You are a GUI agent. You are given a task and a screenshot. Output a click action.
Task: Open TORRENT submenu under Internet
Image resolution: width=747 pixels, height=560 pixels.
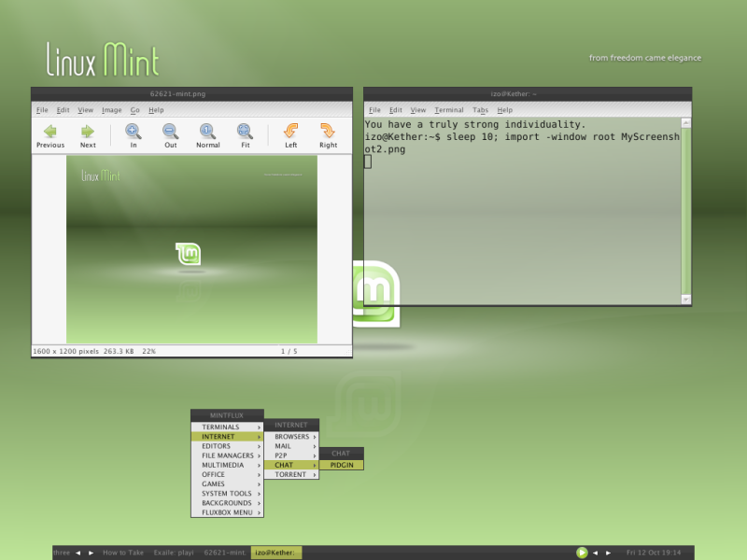coord(291,475)
